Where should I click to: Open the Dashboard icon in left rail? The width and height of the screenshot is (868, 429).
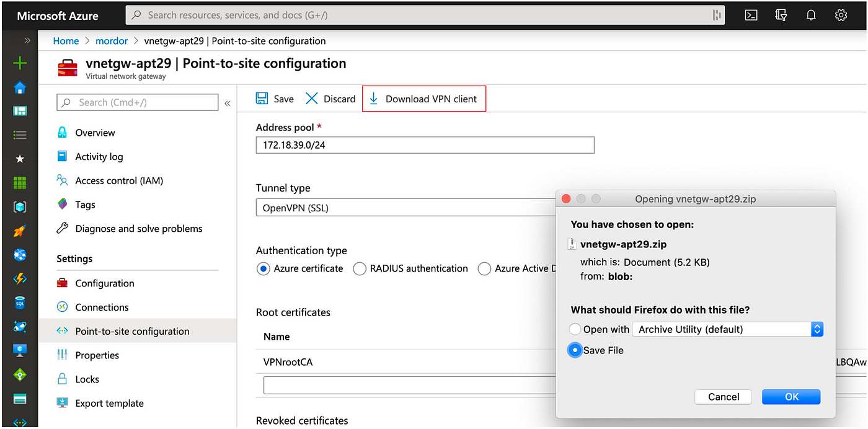coord(20,111)
